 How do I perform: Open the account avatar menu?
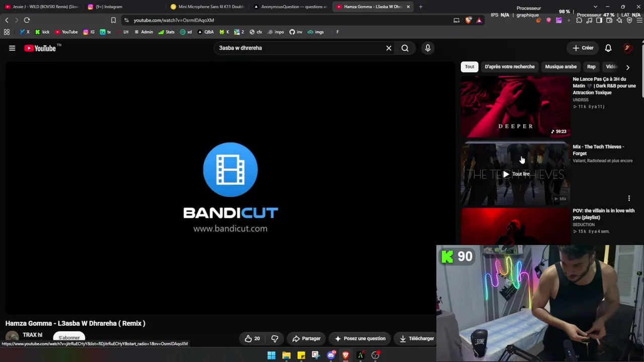[x=627, y=48]
